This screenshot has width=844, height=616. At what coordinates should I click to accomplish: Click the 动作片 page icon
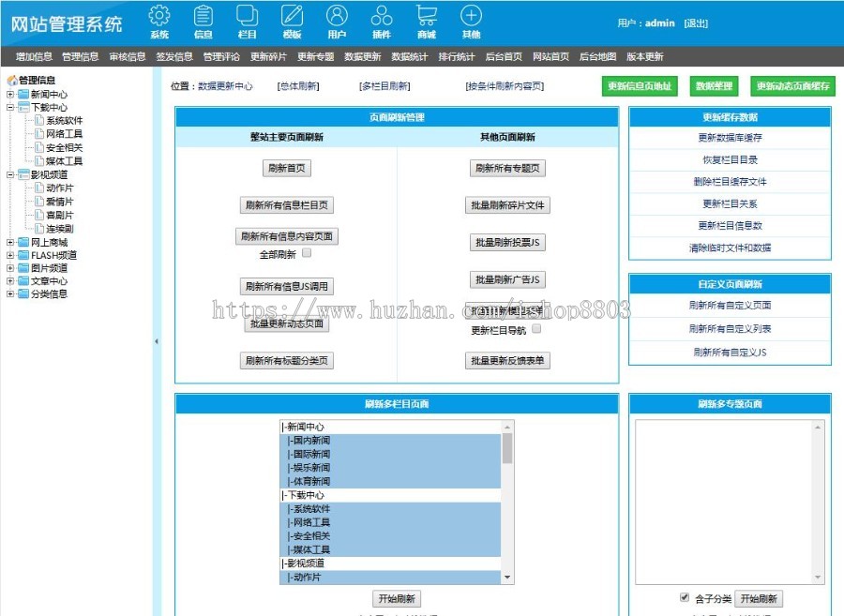(x=38, y=188)
